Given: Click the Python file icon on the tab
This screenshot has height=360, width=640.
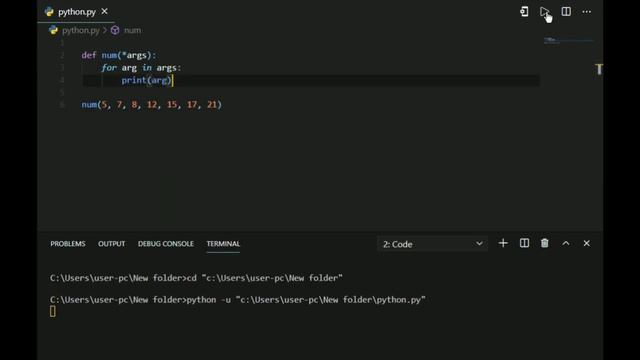Looking at the screenshot, I should coord(49,12).
